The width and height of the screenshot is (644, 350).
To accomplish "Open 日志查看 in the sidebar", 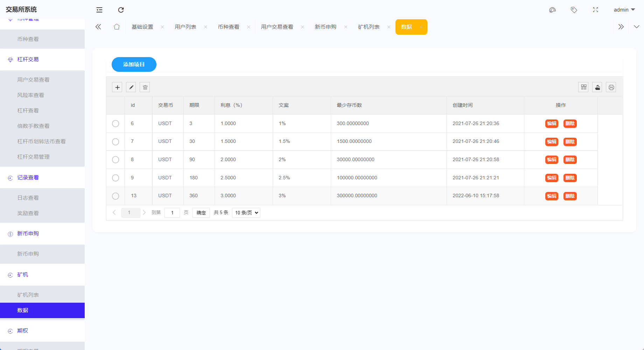I will point(42,198).
